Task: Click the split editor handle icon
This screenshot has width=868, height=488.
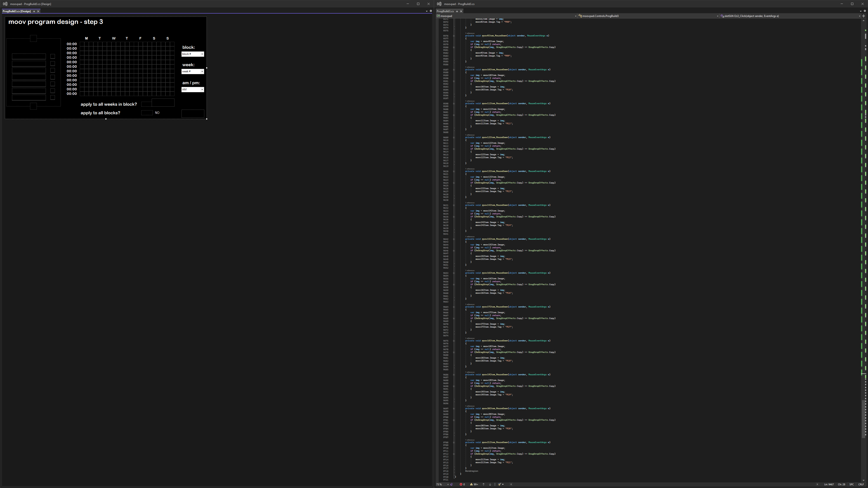Action: point(864,16)
